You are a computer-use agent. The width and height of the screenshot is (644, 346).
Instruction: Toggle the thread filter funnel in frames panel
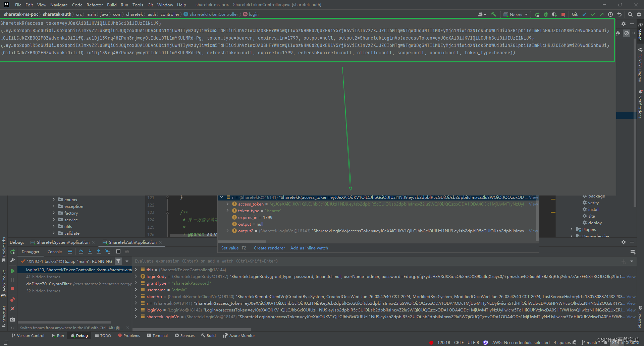[x=118, y=261]
